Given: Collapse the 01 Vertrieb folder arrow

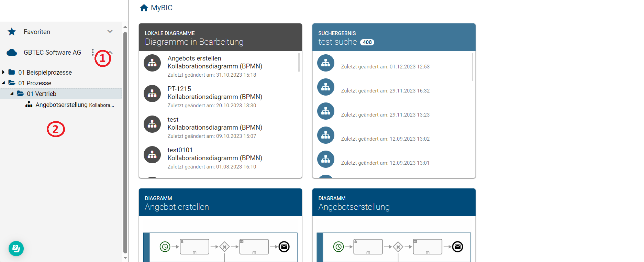Looking at the screenshot, I should point(12,94).
